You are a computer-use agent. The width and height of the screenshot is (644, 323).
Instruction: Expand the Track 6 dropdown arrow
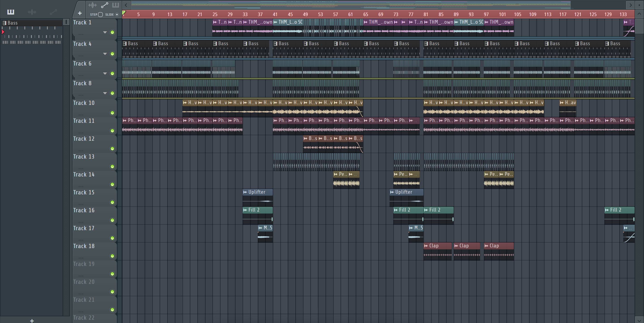coord(105,74)
